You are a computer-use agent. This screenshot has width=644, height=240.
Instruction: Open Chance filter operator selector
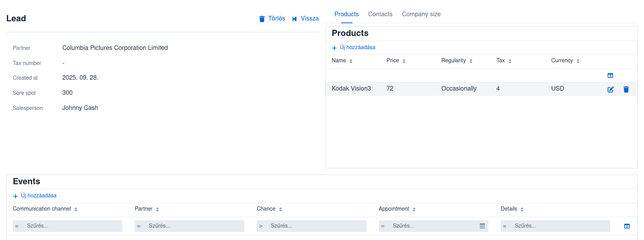tap(261, 226)
